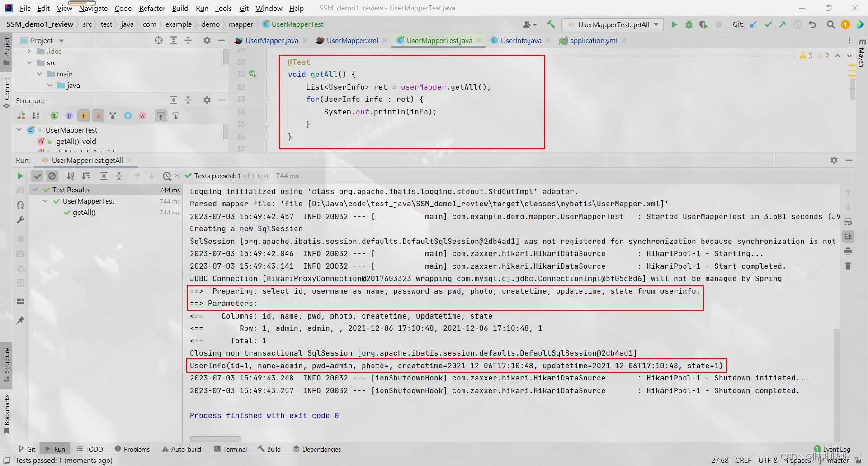Open the Terminal tool window

[231, 449]
